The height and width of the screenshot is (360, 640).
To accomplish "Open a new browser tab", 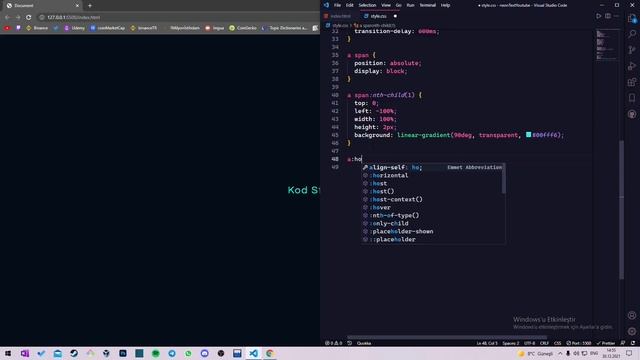I will click(90, 6).
